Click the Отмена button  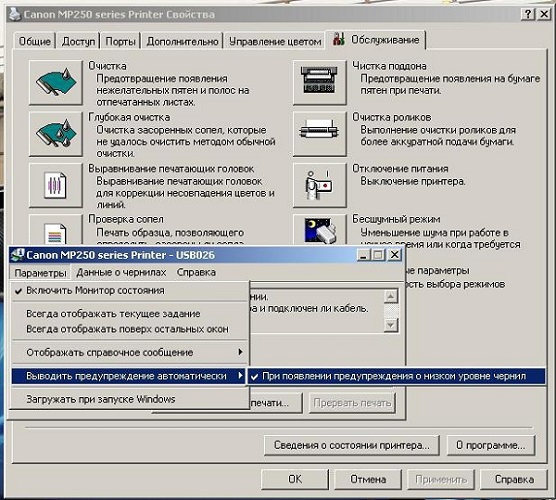tap(368, 479)
